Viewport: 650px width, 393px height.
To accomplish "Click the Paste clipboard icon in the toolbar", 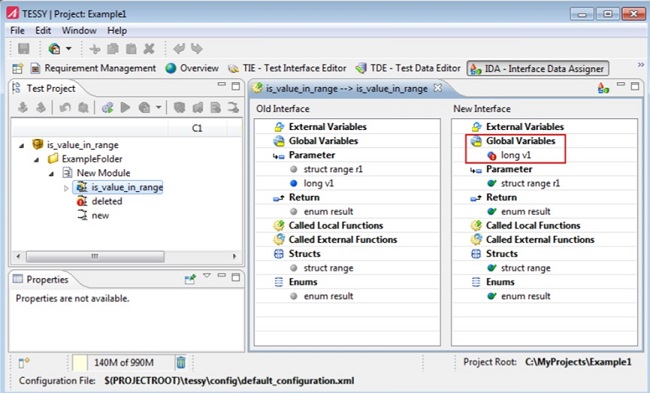I will (131, 49).
